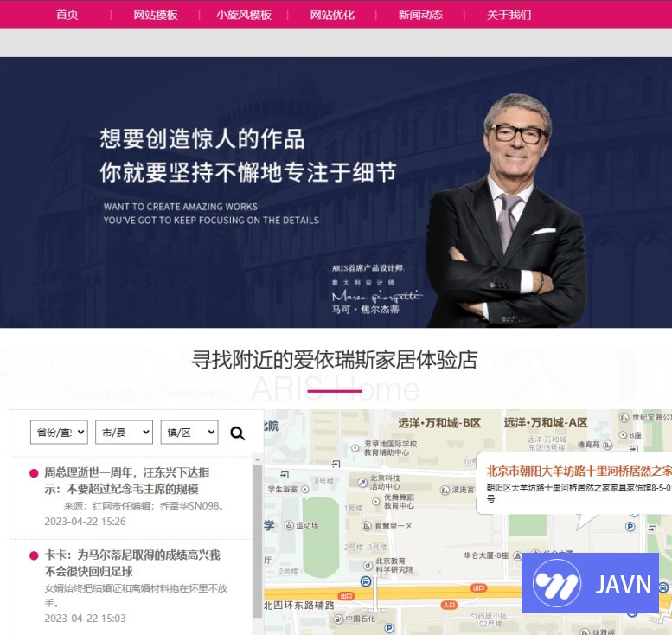Click the 远洋·万和城-A区 map label

pyautogui.click(x=546, y=423)
